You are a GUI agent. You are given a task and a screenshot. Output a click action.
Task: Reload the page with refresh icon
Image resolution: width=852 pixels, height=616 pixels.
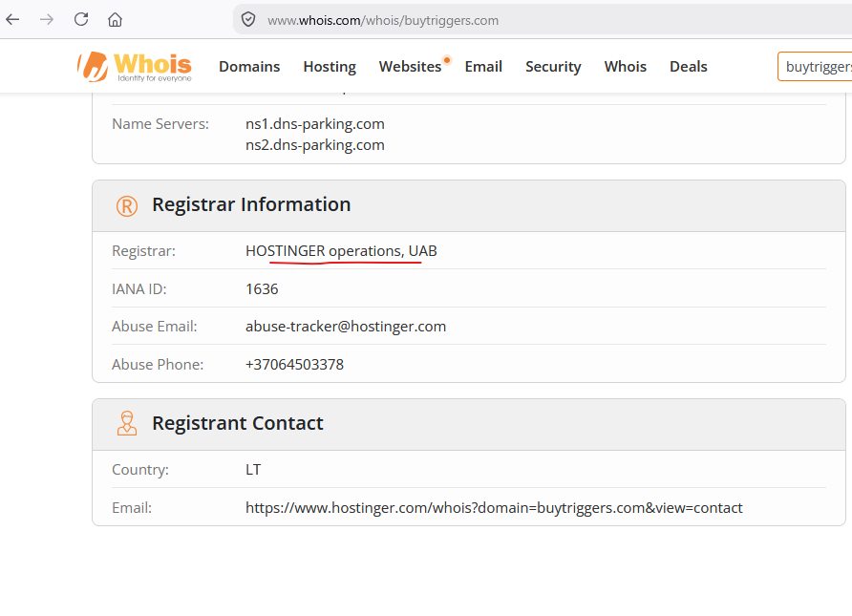point(81,19)
